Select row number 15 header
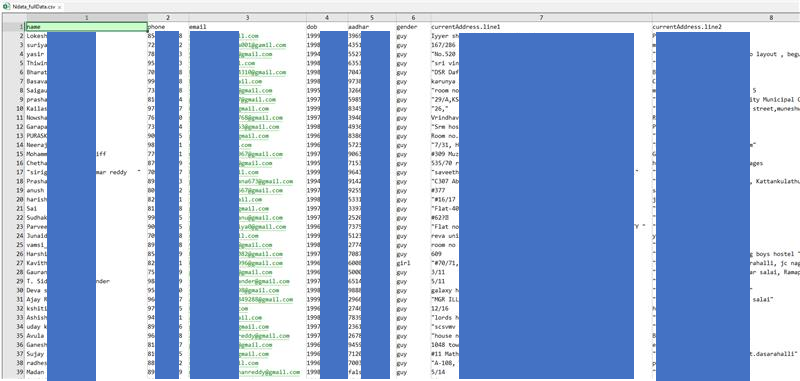The height and width of the screenshot is (381, 800). pos(13,154)
